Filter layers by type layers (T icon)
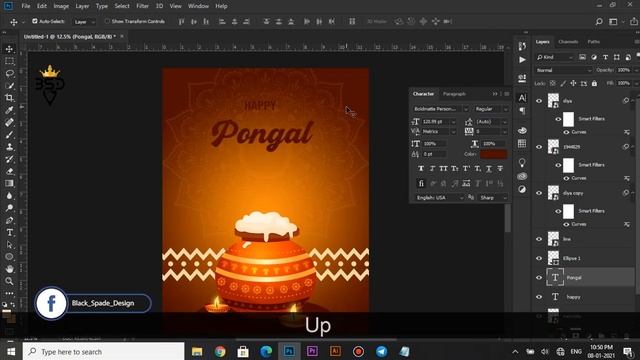This screenshot has width=640, height=360. click(605, 57)
